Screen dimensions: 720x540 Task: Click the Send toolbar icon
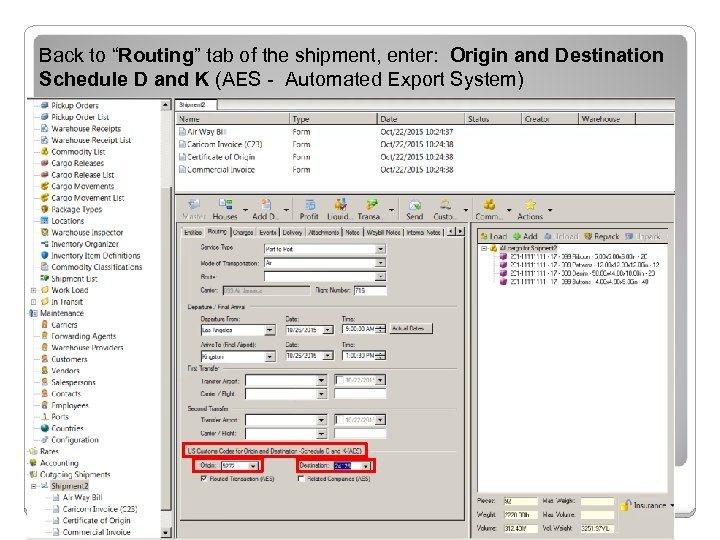(x=415, y=204)
